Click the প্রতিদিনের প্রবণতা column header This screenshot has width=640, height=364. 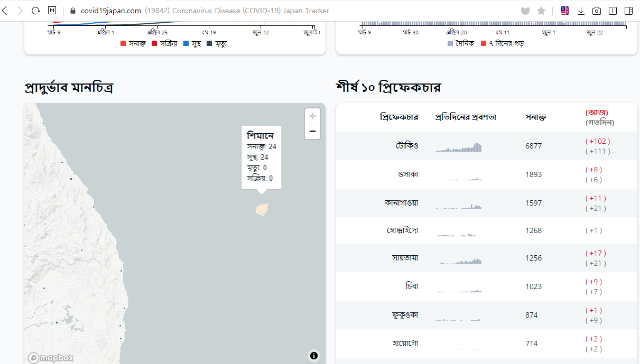[x=466, y=117]
